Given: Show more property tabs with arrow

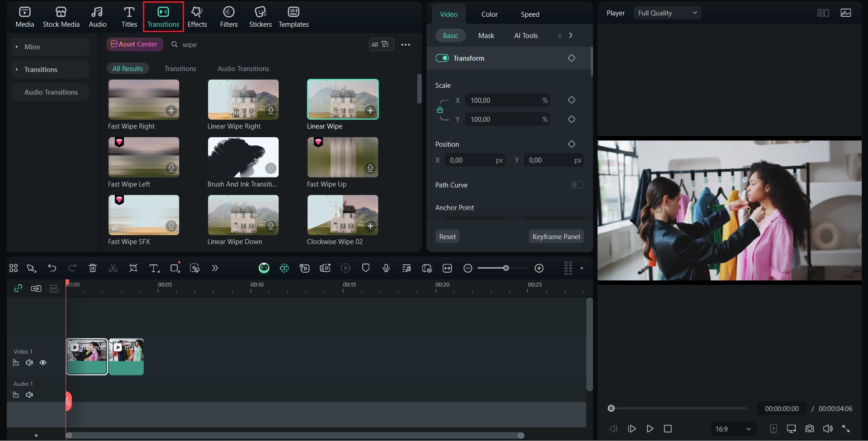Looking at the screenshot, I should 571,35.
